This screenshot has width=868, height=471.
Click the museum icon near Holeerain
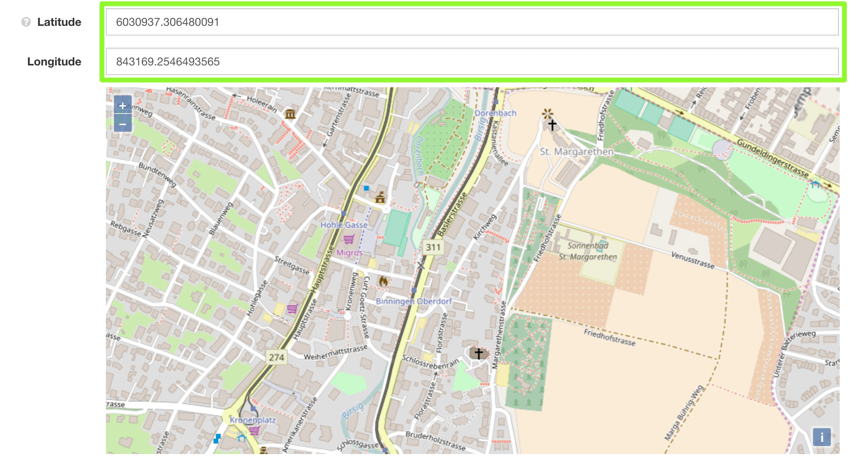(x=290, y=114)
